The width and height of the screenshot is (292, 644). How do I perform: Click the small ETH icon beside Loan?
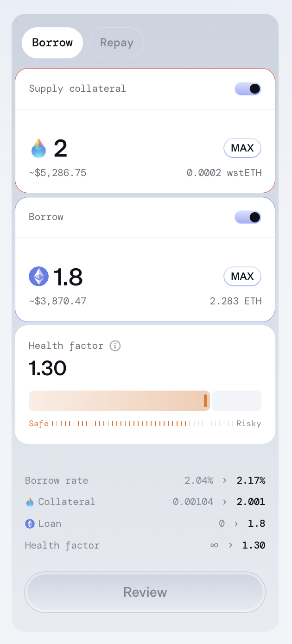coord(30,524)
